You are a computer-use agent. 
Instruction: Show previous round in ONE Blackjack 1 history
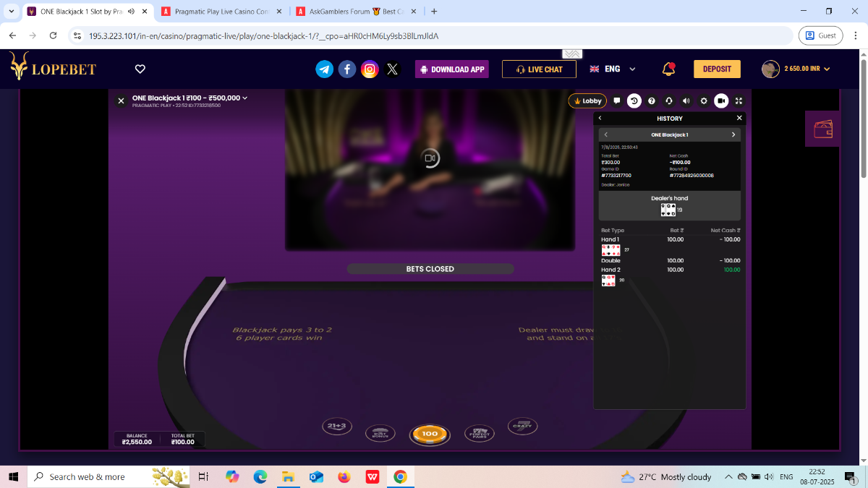click(x=606, y=134)
